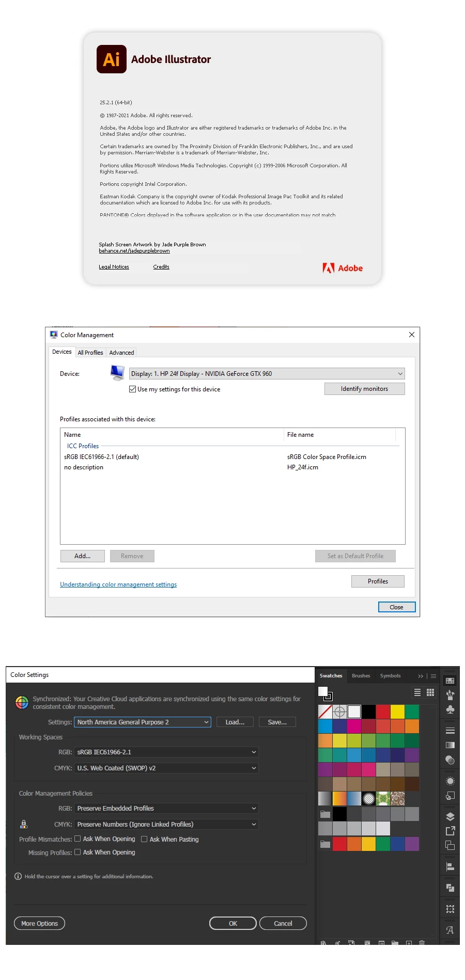Click the Identify monitors button
The width and height of the screenshot is (465, 980).
[364, 389]
